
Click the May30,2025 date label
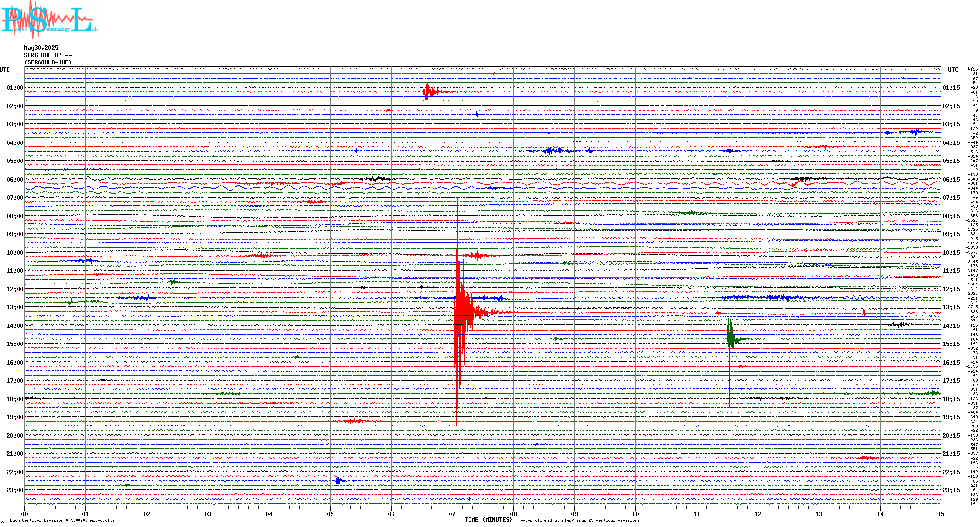(41, 48)
